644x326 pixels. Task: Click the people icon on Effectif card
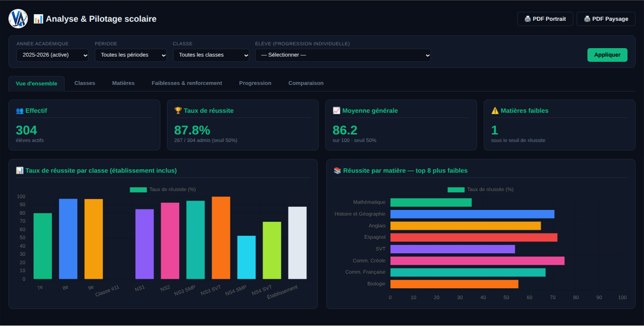pyautogui.click(x=19, y=111)
